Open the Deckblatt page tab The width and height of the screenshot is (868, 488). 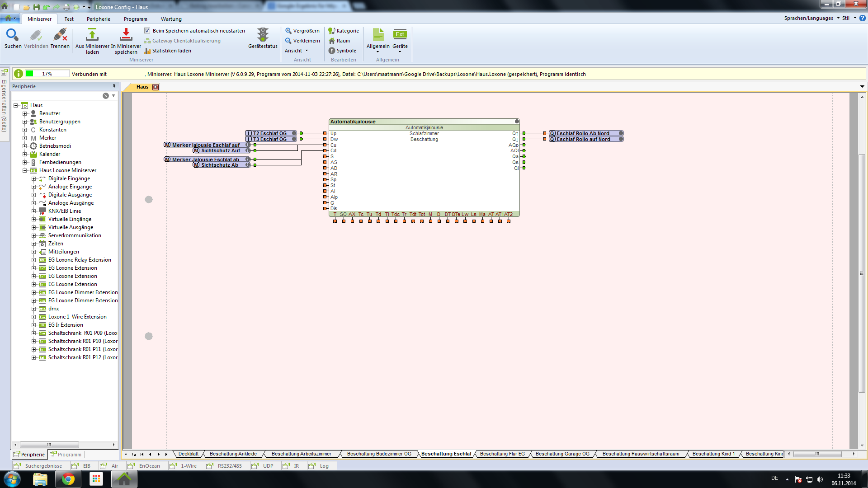(189, 454)
